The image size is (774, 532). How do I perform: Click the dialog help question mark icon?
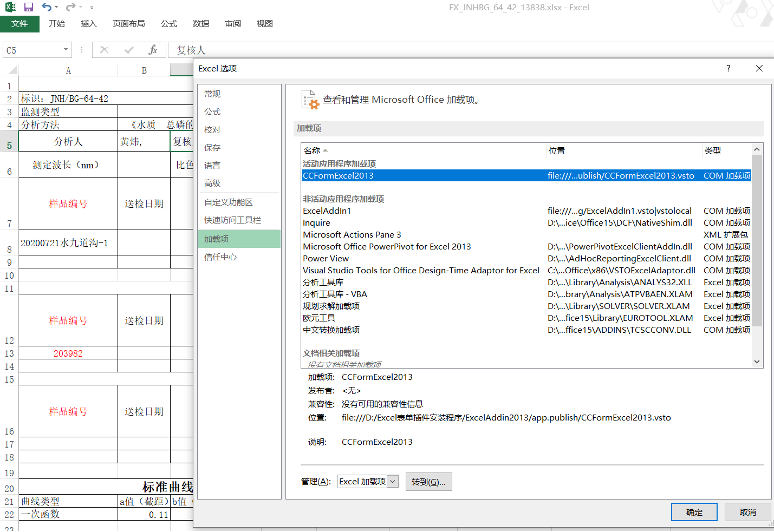click(728, 68)
